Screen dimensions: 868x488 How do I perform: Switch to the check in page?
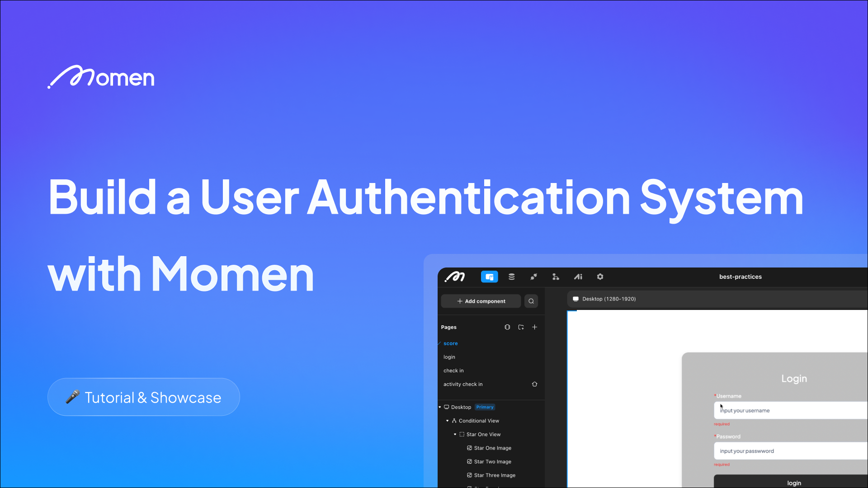[453, 370]
